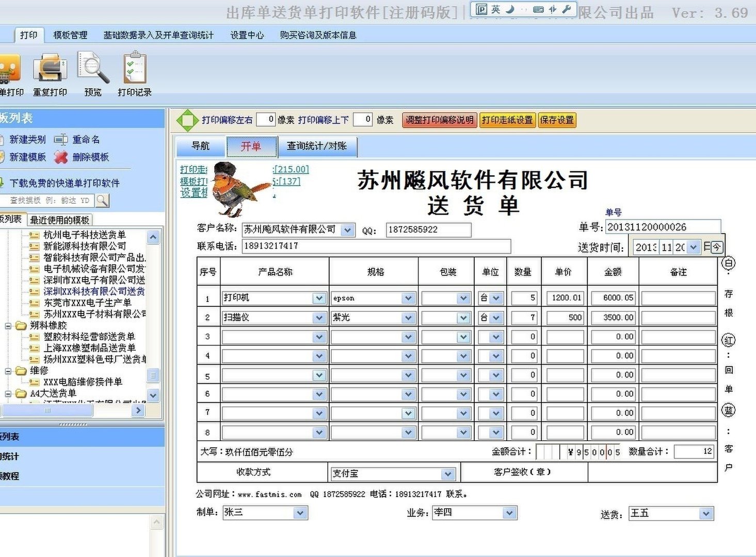Click the 新建模版 button
756x557 pixels.
[x=27, y=157]
